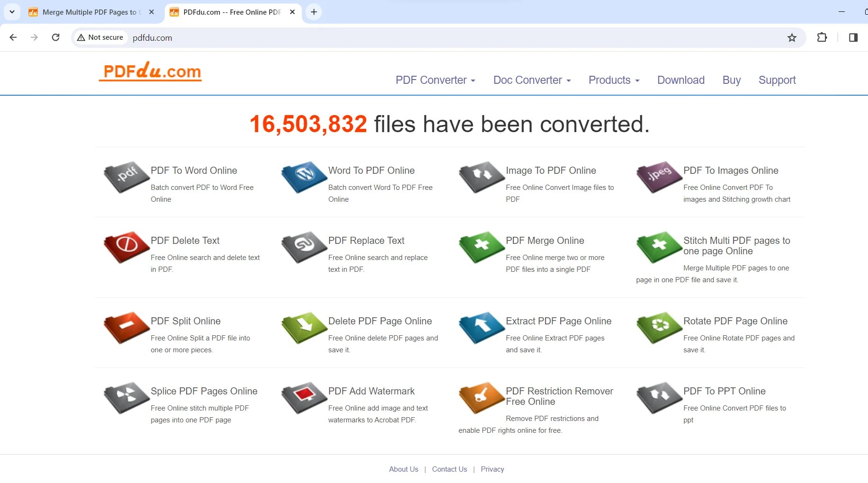Click the PDF Restriction Remover icon

click(480, 398)
